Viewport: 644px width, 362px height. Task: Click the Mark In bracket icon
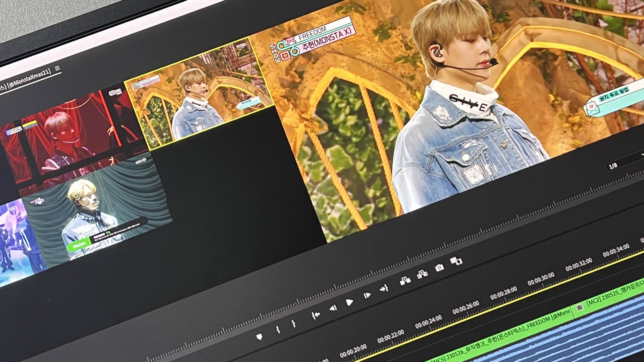[x=278, y=330]
